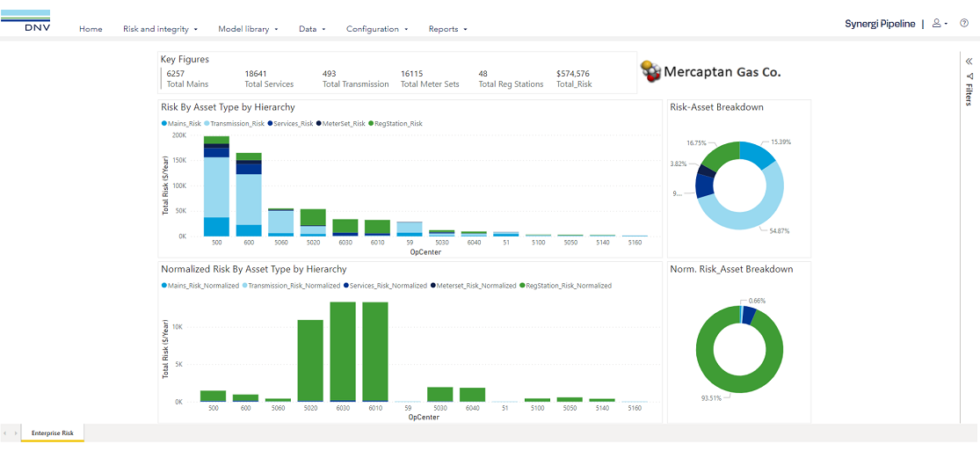The height and width of the screenshot is (451, 980).
Task: Click the next page arrow at bottom
Action: [x=15, y=433]
